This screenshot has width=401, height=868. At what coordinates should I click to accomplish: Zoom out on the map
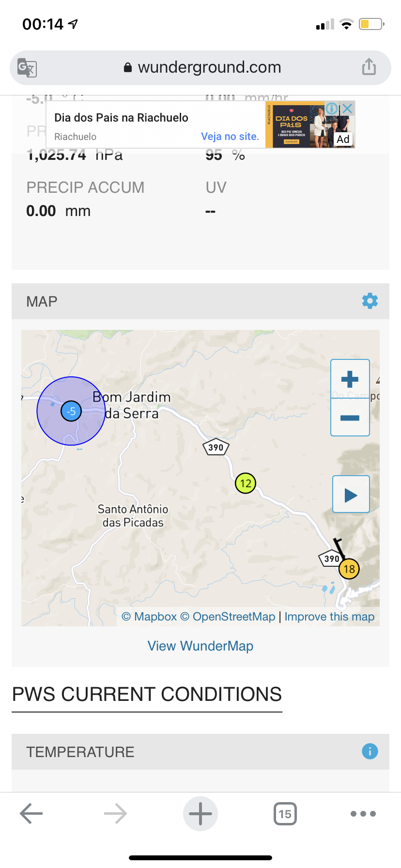[x=350, y=418]
